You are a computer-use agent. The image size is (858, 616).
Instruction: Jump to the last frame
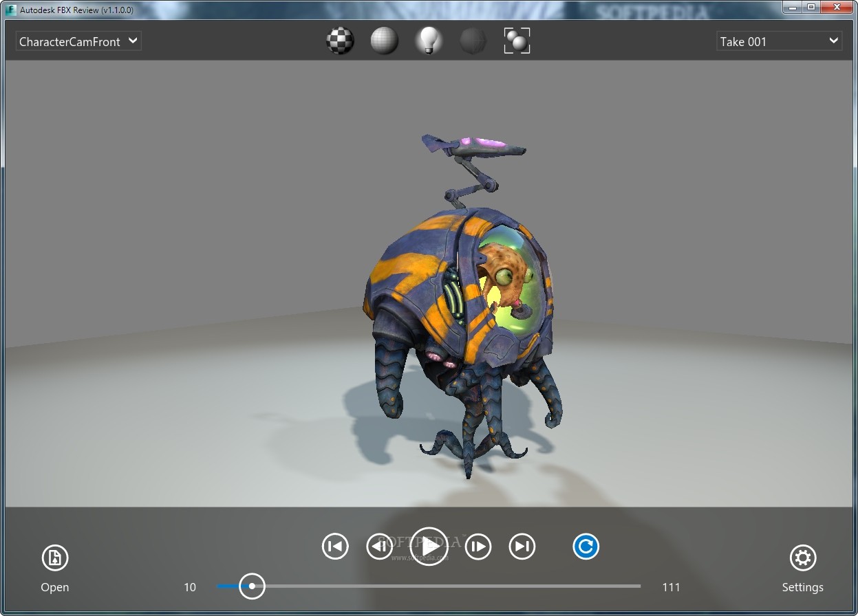coord(522,547)
